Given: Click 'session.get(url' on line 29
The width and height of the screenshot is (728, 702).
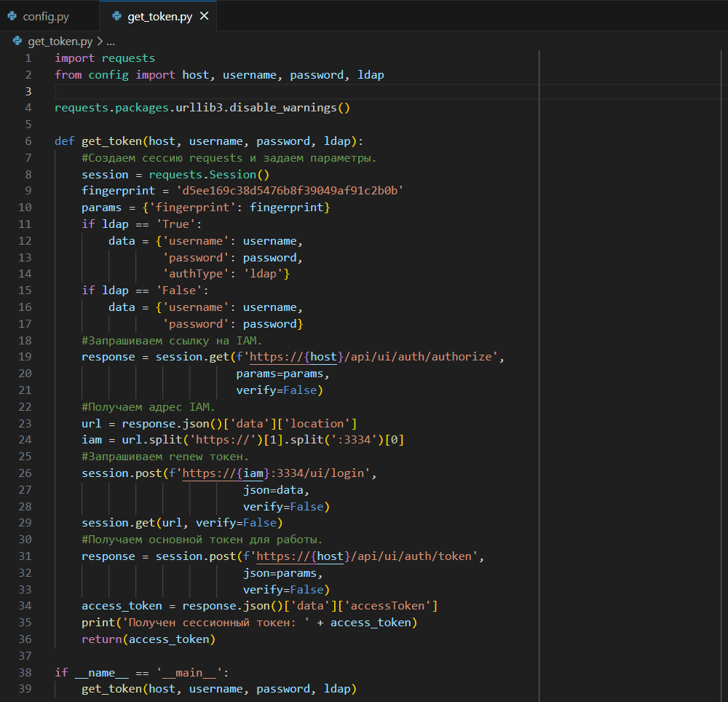Looking at the screenshot, I should (132, 523).
